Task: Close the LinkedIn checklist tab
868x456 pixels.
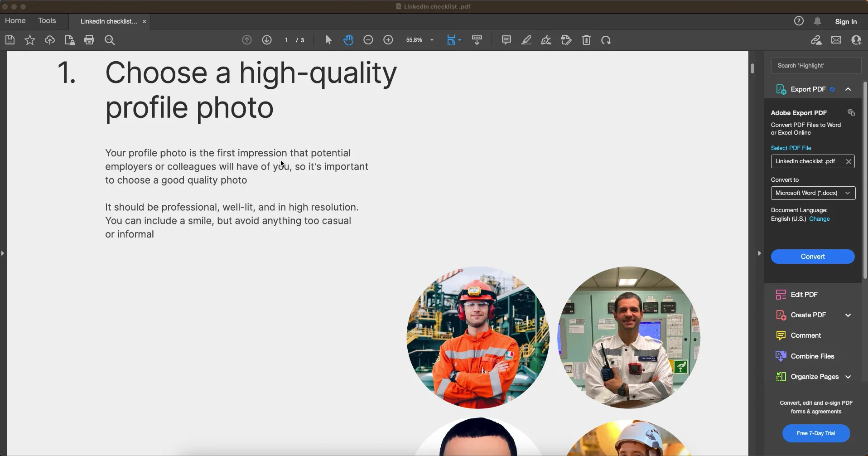Action: 145,21
